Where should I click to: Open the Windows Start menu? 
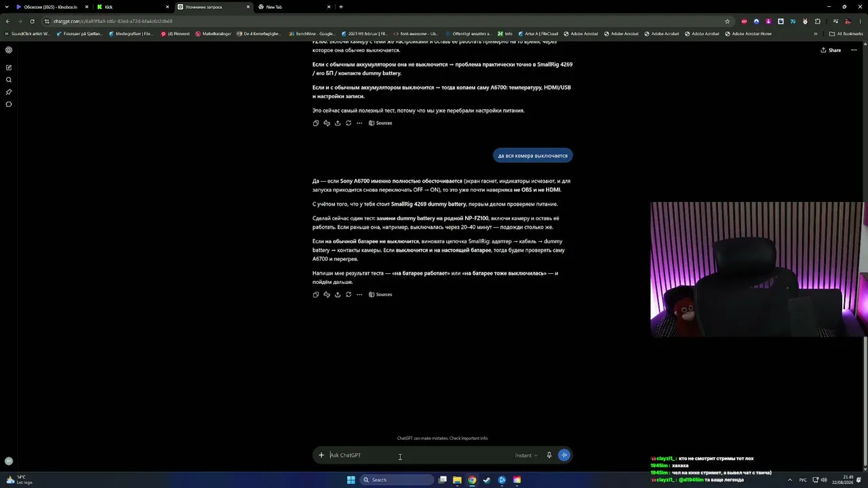(x=351, y=480)
